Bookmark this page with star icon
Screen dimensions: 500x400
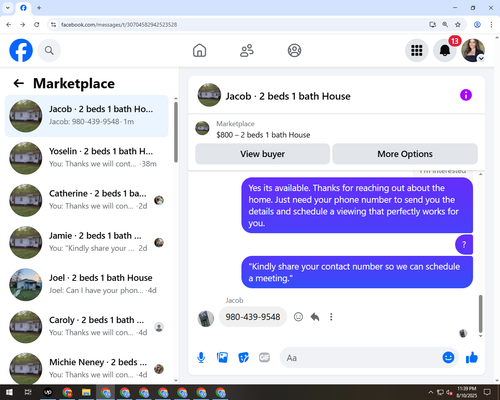(458, 25)
